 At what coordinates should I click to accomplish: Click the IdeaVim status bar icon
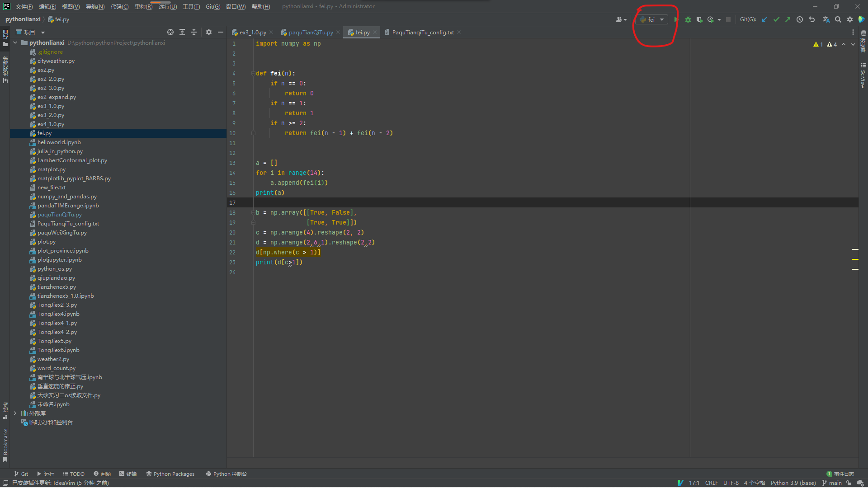(680, 483)
